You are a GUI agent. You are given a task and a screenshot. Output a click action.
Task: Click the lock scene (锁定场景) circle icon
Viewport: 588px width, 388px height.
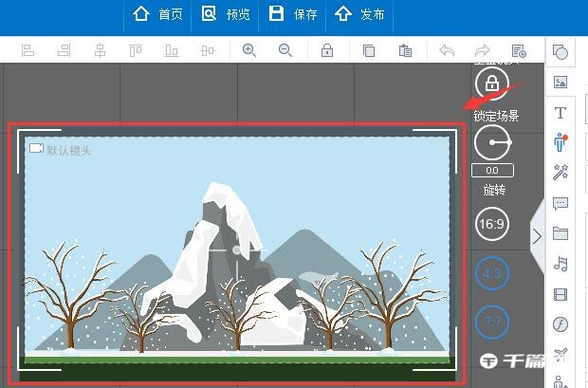pos(491,83)
